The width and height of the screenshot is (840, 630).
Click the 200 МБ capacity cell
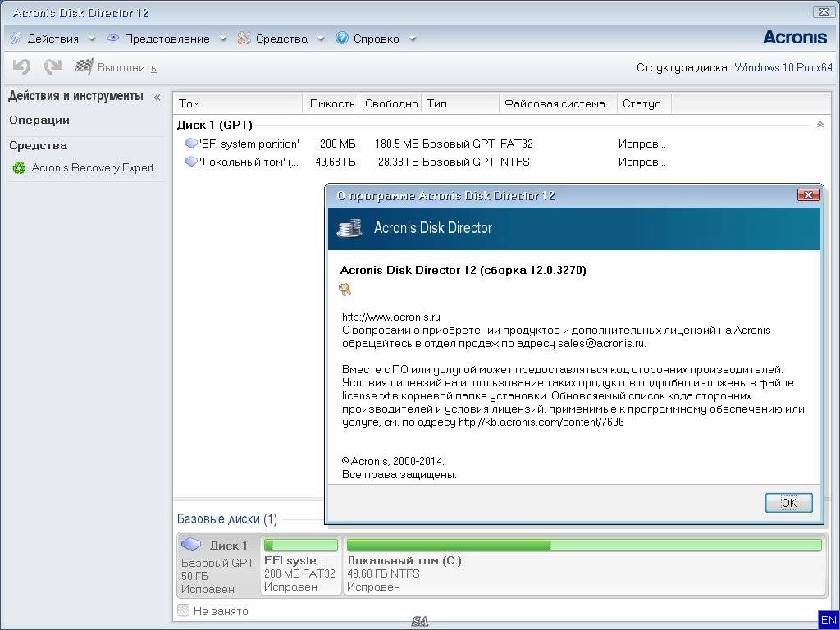point(337,144)
